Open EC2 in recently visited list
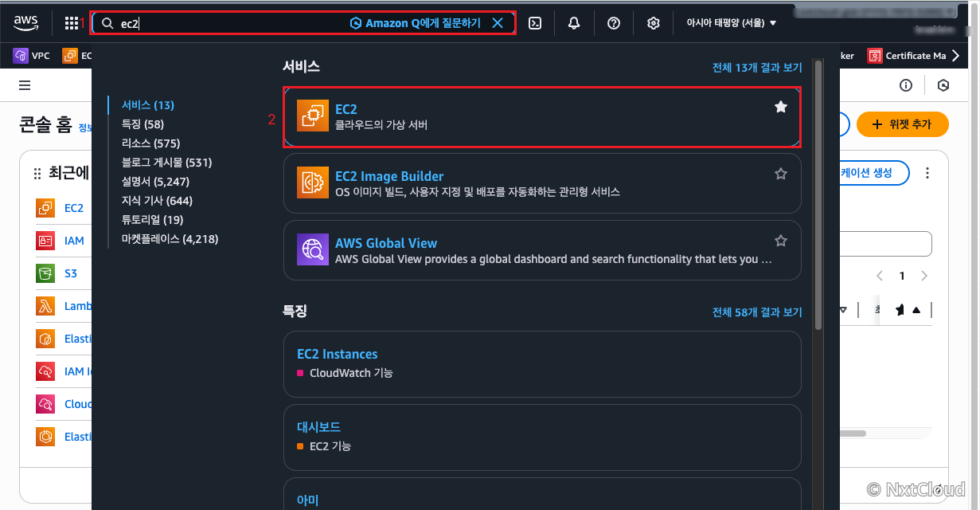The width and height of the screenshot is (980, 510). coord(74,208)
